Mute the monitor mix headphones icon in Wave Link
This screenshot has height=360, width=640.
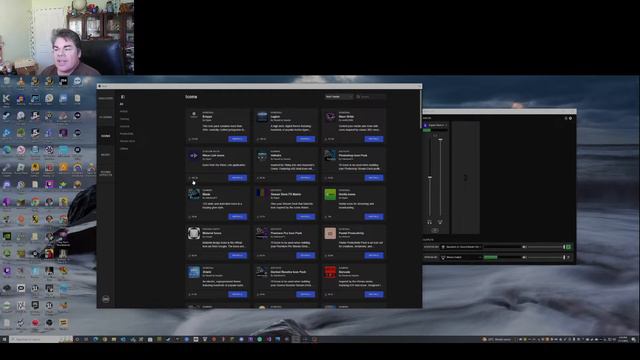429,222
